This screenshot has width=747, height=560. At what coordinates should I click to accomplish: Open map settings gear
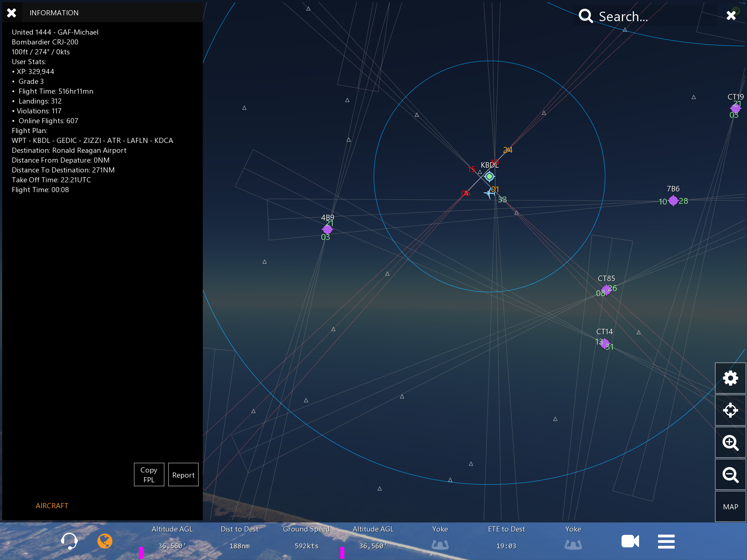pos(730,378)
